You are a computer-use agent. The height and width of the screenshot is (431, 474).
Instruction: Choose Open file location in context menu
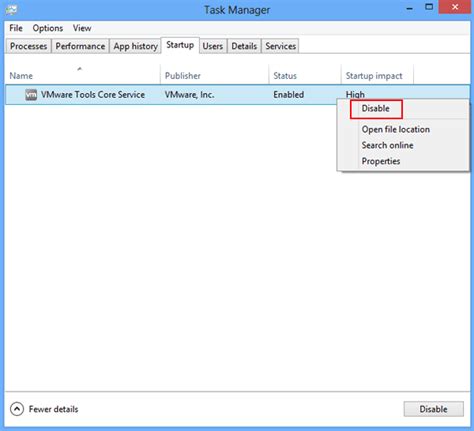tap(396, 129)
